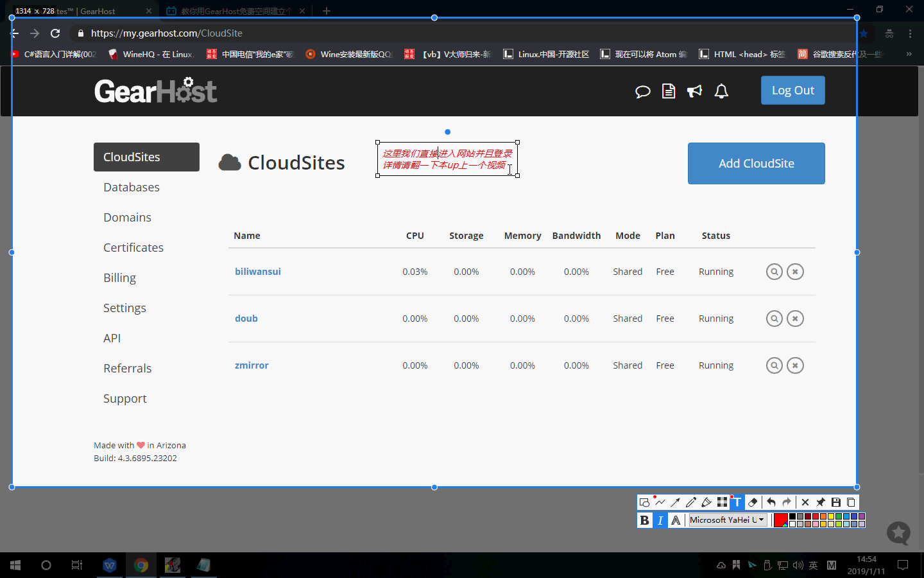Screen dimensions: 924x578
Task: Toggle outlined text style
Action: [x=676, y=520]
